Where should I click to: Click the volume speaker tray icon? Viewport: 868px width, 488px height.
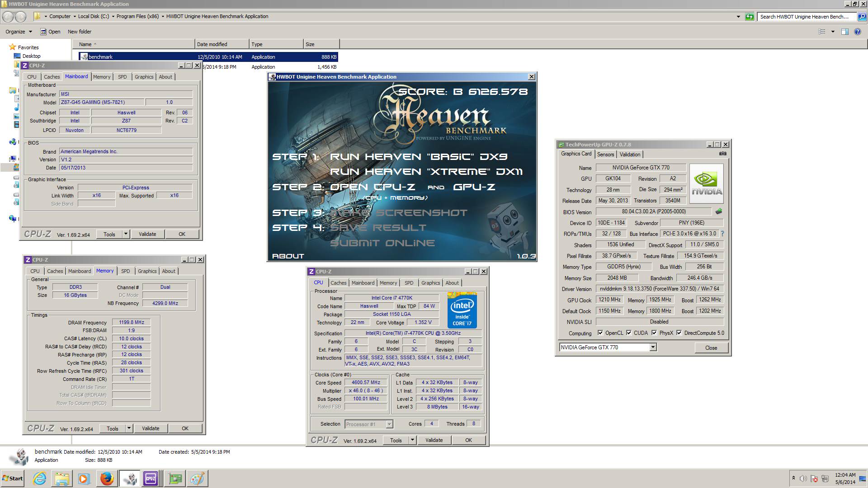803,479
